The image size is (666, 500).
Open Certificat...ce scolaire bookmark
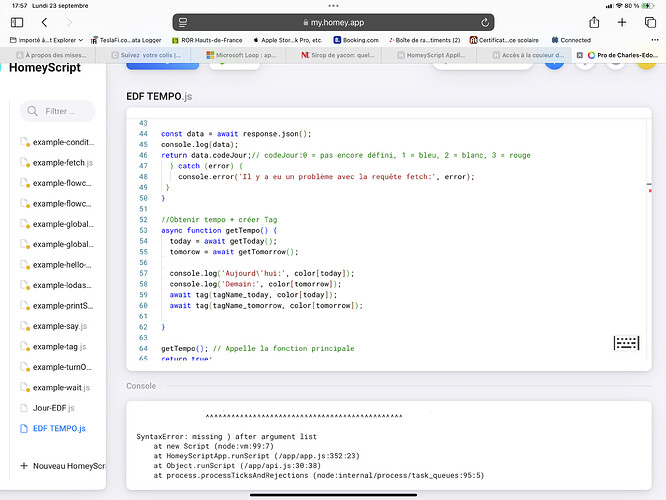tap(504, 40)
